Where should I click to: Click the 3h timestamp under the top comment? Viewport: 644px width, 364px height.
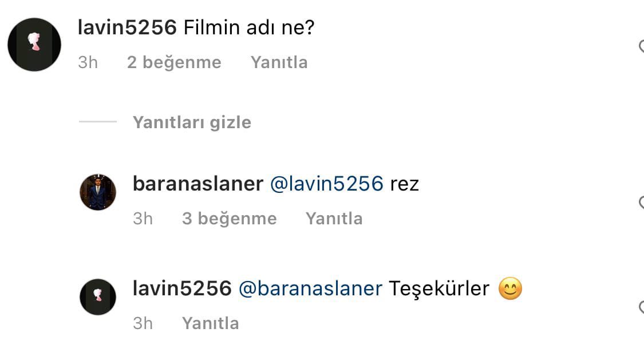88,62
